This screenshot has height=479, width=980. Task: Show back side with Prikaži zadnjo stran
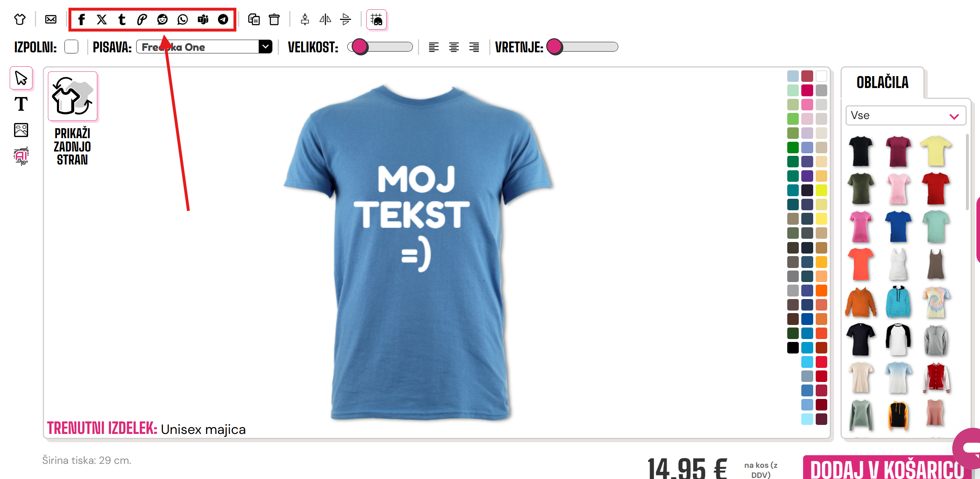pos(72,119)
